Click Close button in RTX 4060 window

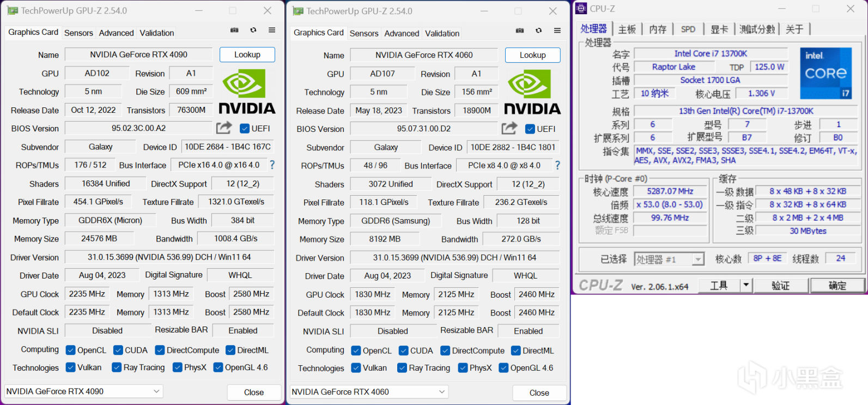click(x=539, y=393)
